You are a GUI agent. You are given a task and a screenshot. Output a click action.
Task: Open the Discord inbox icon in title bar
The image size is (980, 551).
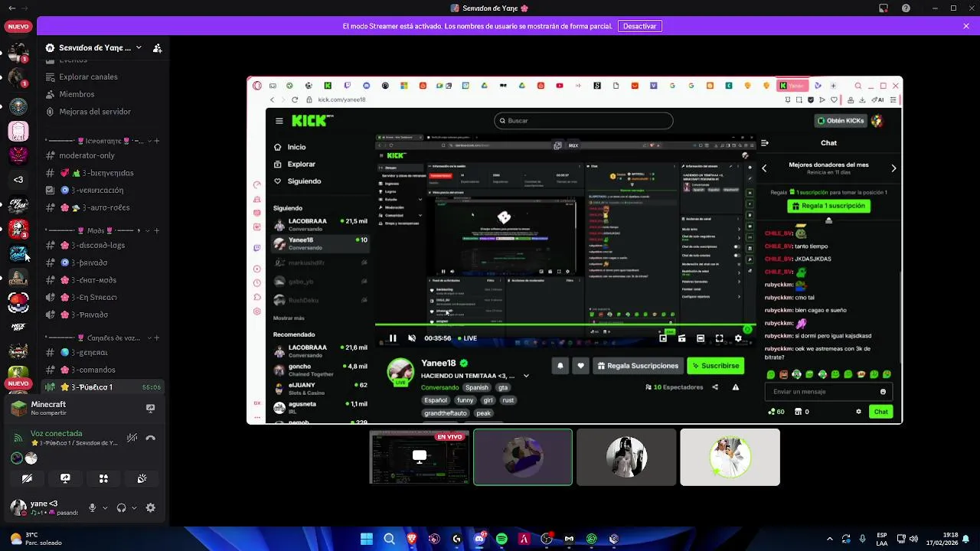883,8
